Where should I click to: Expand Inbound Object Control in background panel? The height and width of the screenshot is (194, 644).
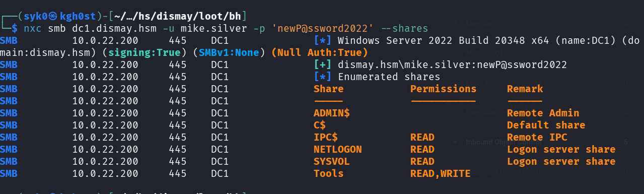pyautogui.click(x=455, y=143)
